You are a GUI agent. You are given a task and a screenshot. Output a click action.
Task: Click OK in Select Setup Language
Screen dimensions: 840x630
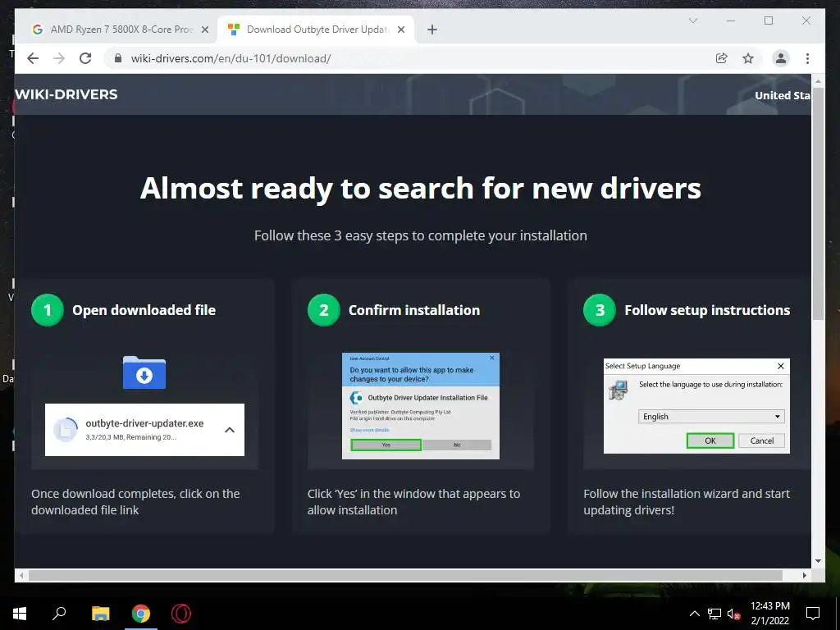tap(710, 441)
